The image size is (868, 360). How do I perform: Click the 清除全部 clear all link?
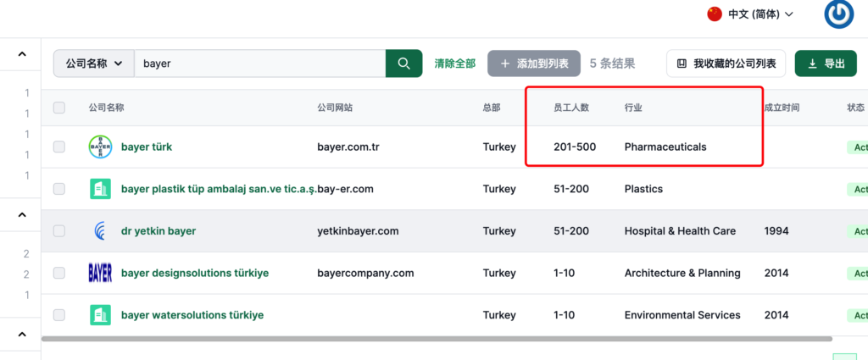tap(455, 64)
